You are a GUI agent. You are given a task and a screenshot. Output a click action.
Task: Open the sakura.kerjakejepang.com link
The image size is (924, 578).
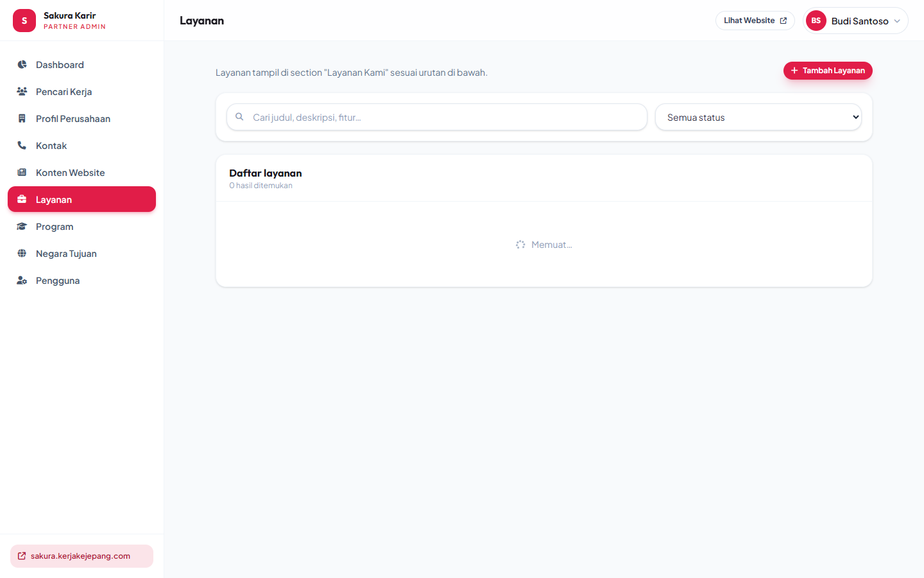[81, 556]
